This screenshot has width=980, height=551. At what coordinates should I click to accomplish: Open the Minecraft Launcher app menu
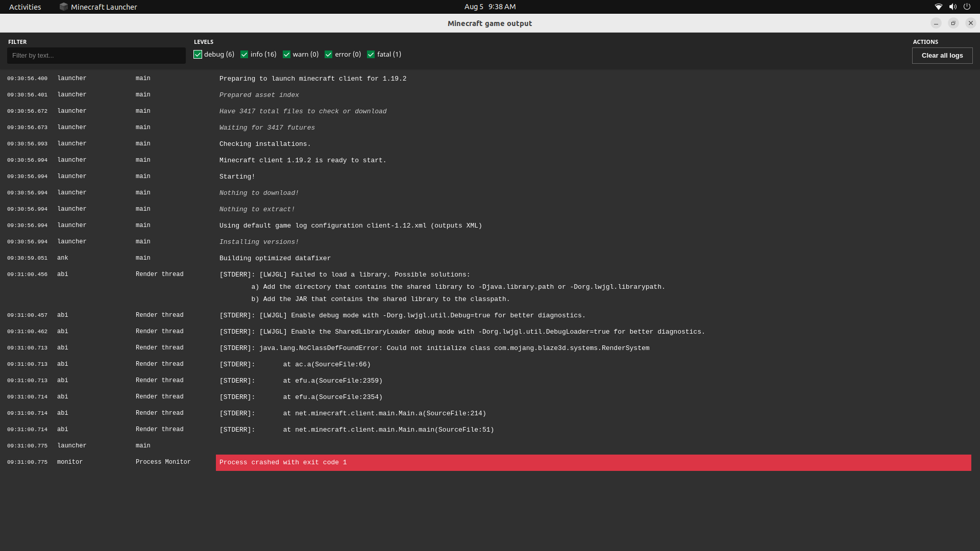point(104,7)
